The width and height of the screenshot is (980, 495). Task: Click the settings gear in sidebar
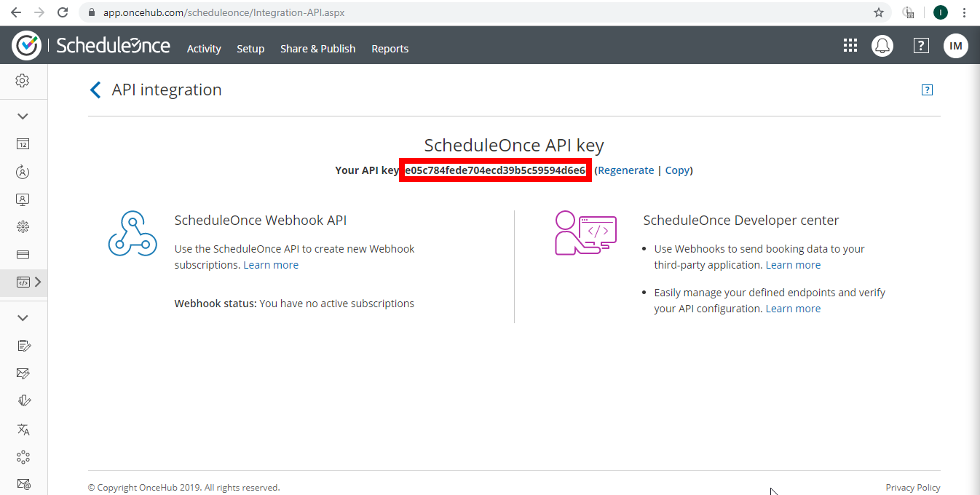click(23, 81)
